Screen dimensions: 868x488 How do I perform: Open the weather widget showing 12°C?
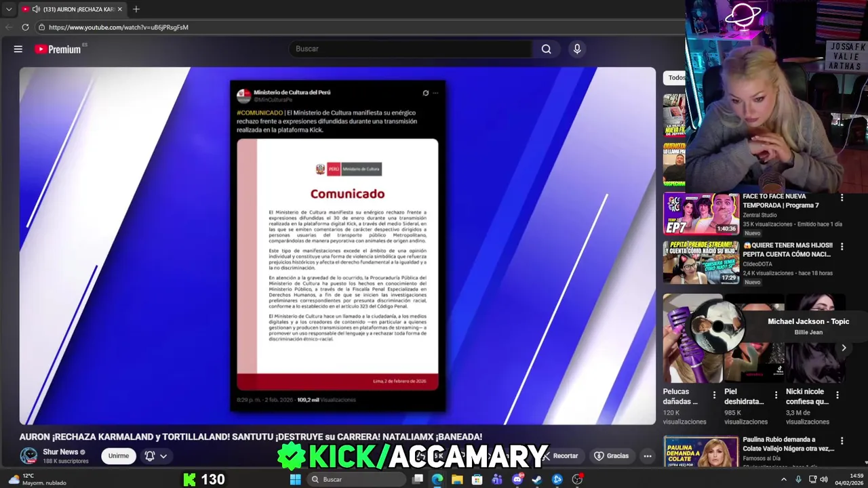click(37, 479)
